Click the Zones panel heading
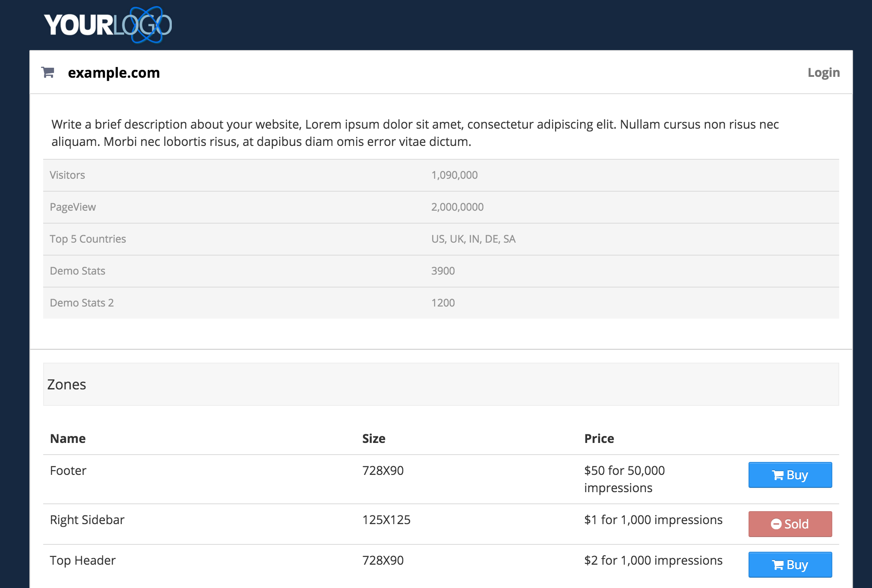This screenshot has width=872, height=588. tap(66, 384)
